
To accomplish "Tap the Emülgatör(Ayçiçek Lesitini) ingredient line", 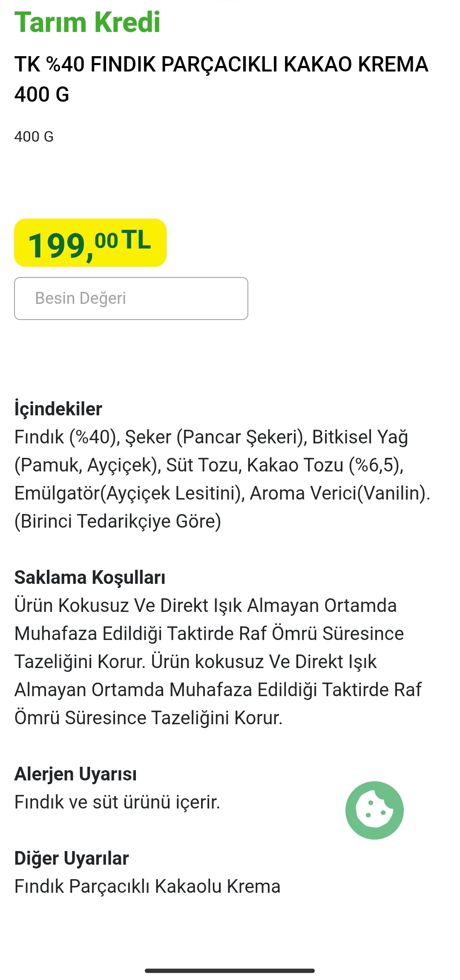I will pyautogui.click(x=222, y=493).
